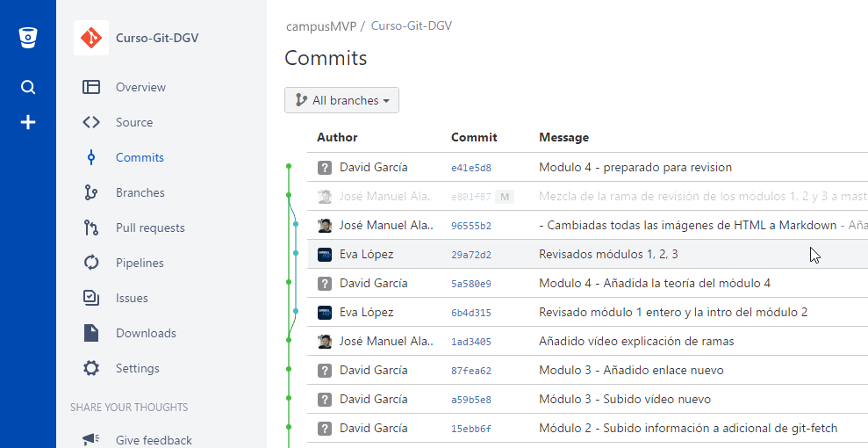
Task: Open search via magnifier icon
Action: (28, 87)
